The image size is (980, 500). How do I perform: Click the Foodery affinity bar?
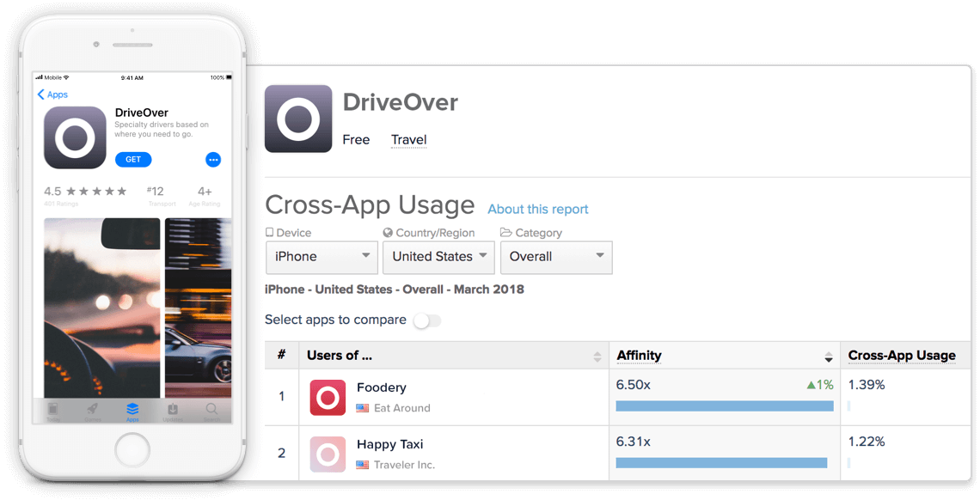coord(725,406)
